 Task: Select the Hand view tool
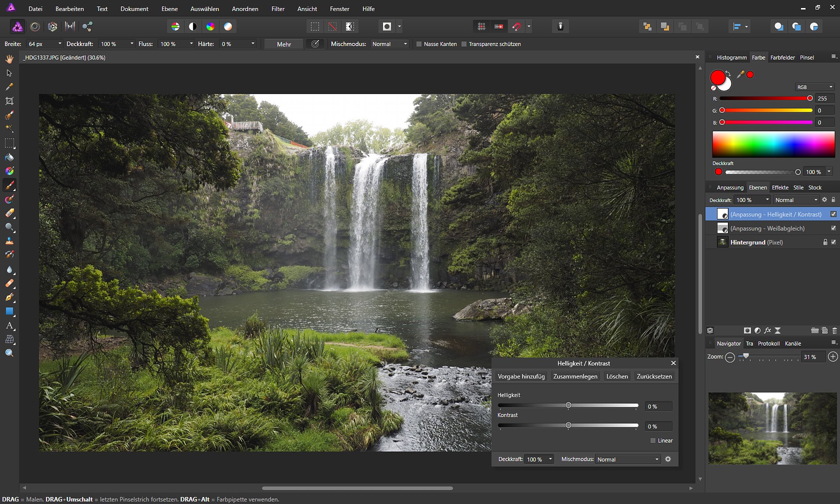coord(9,59)
